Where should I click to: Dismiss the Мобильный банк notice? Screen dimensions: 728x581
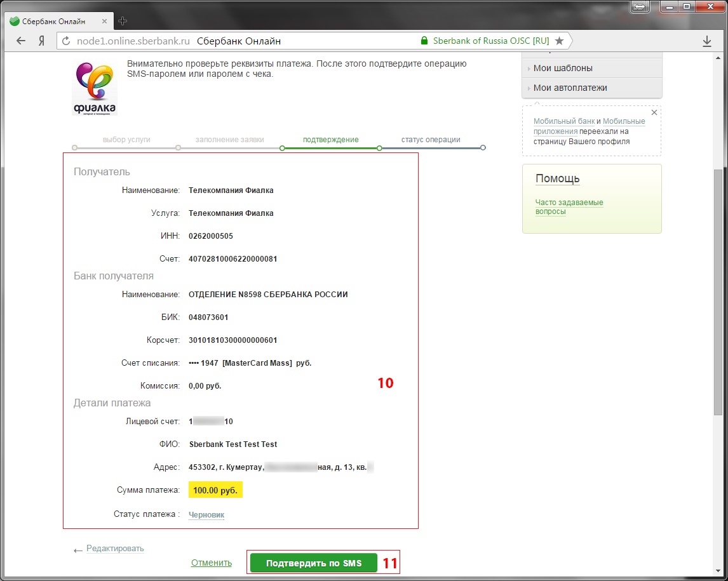(654, 112)
